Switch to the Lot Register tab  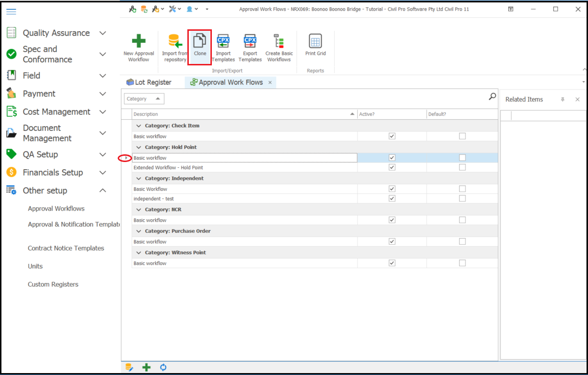[x=149, y=82]
